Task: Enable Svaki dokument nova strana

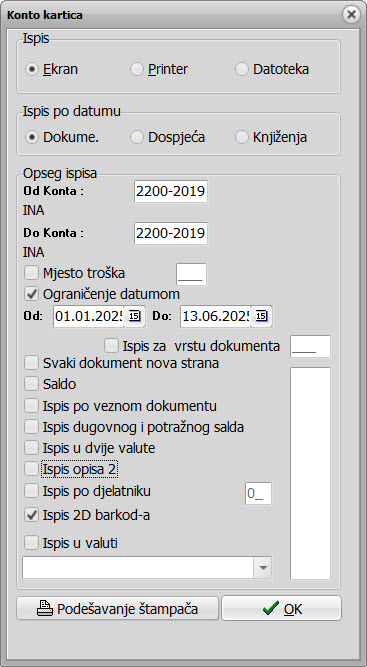Action: (31, 363)
